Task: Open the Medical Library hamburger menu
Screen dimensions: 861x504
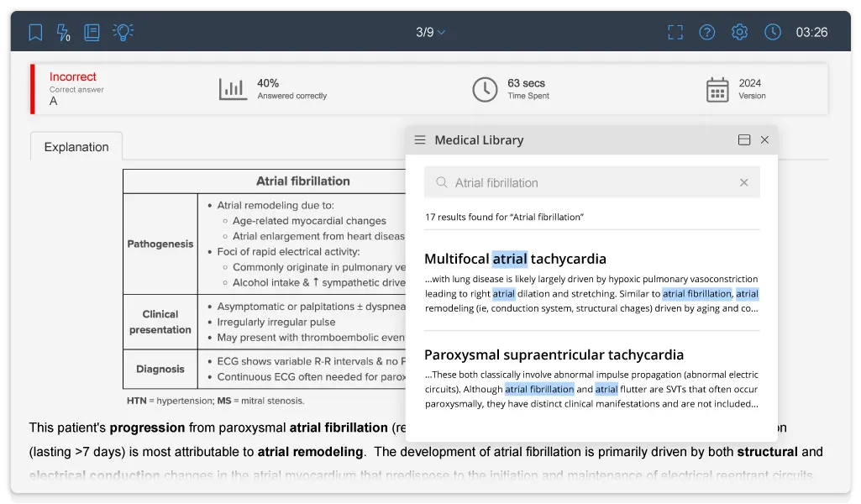Action: pyautogui.click(x=420, y=140)
